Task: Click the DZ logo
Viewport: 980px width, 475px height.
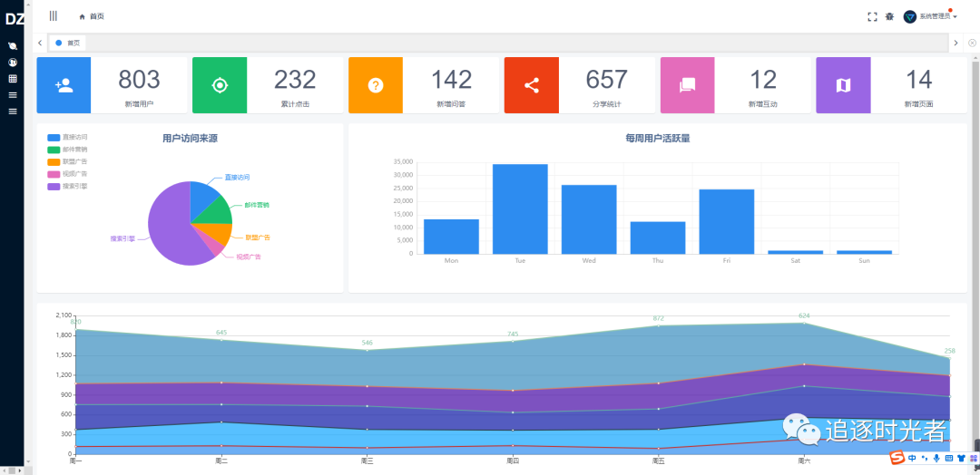Action: click(15, 19)
